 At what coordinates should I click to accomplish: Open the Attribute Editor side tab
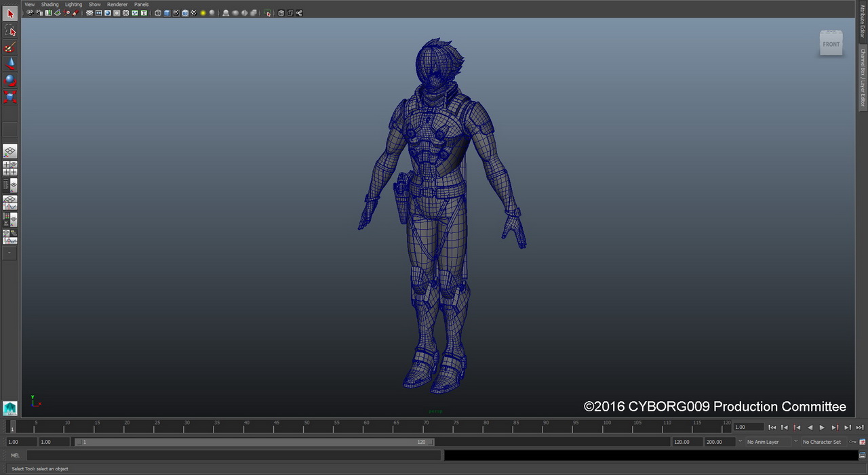863,20
